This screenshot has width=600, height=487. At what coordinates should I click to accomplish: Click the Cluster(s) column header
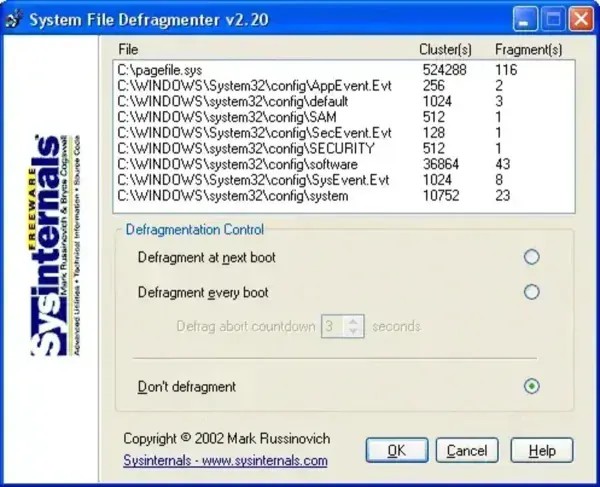(446, 48)
